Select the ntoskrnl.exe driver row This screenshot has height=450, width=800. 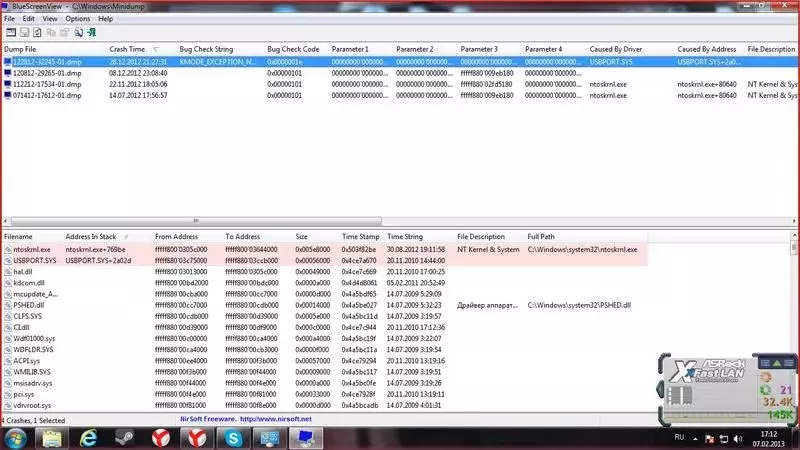tap(325, 249)
